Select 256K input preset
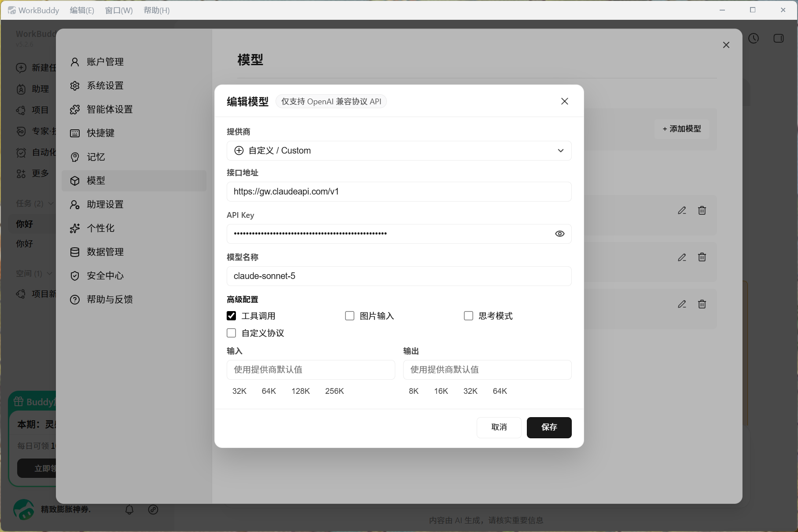 click(335, 391)
